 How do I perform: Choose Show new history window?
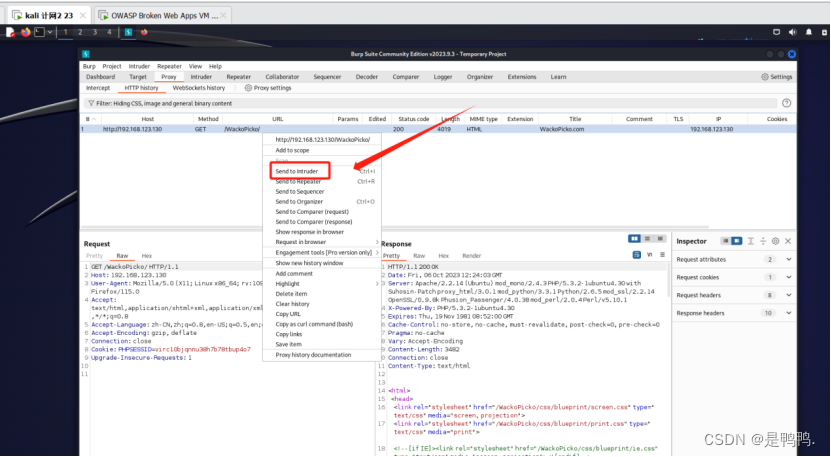coord(322,263)
